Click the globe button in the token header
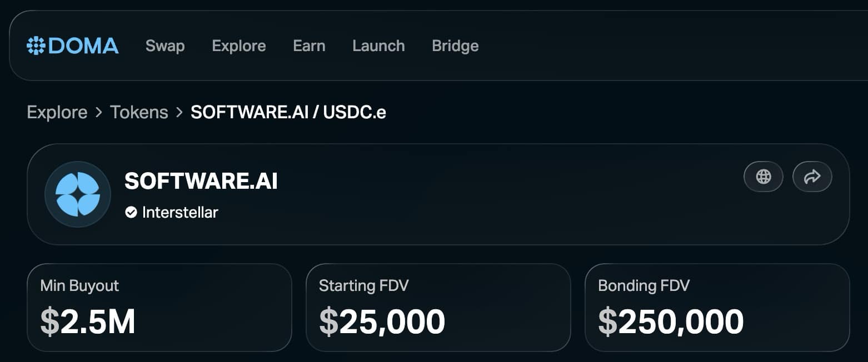 pyautogui.click(x=764, y=177)
